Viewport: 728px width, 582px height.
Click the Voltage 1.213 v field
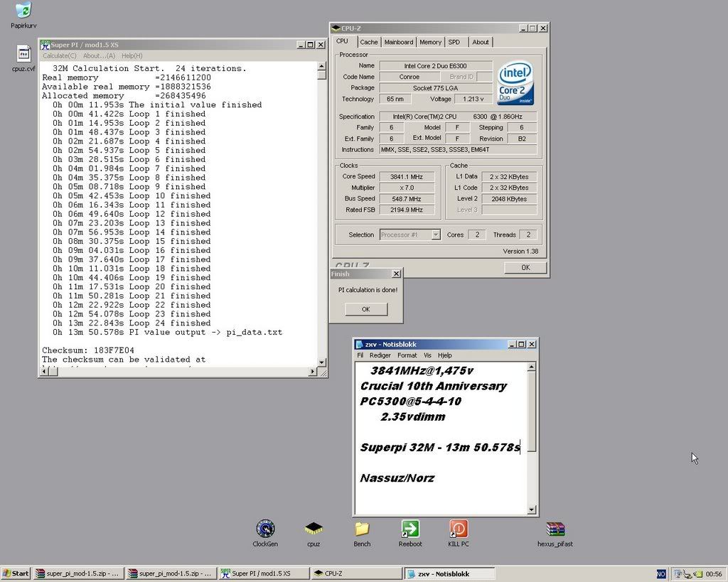473,99
